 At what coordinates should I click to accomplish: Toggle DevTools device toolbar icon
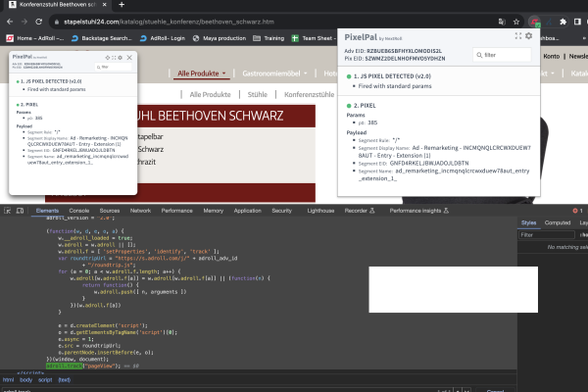tap(21, 210)
